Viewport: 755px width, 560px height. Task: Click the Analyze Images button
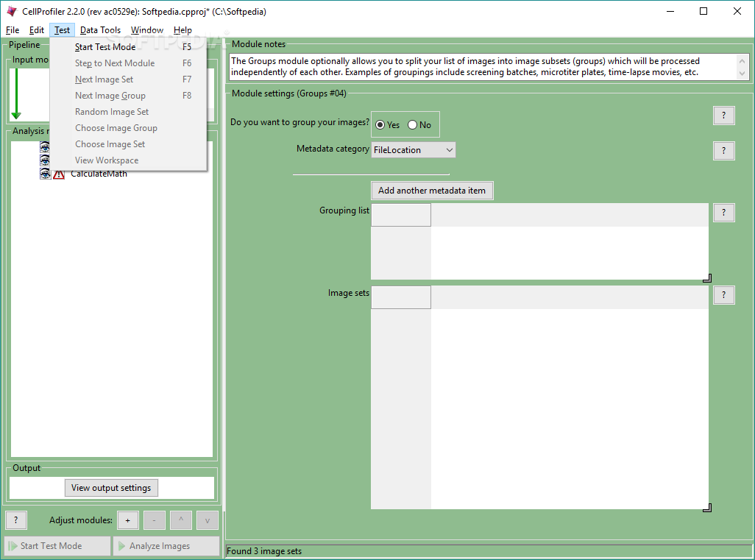coord(166,546)
